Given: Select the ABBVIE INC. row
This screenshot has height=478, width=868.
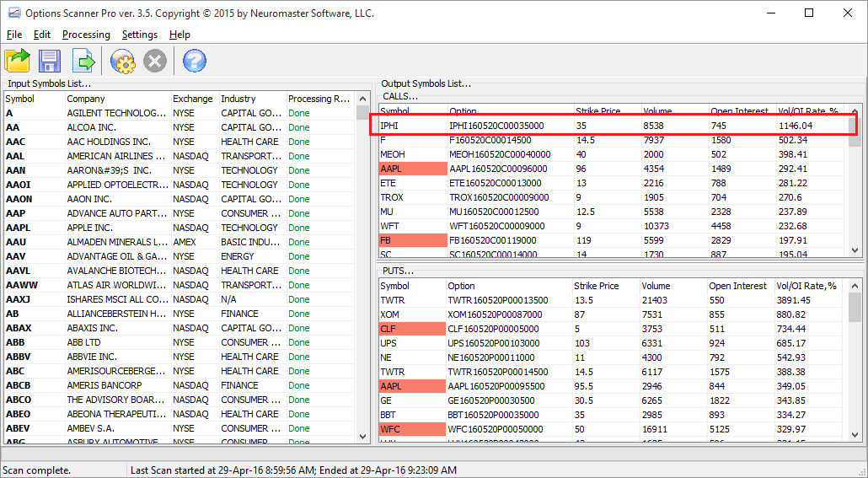Looking at the screenshot, I should tap(179, 357).
